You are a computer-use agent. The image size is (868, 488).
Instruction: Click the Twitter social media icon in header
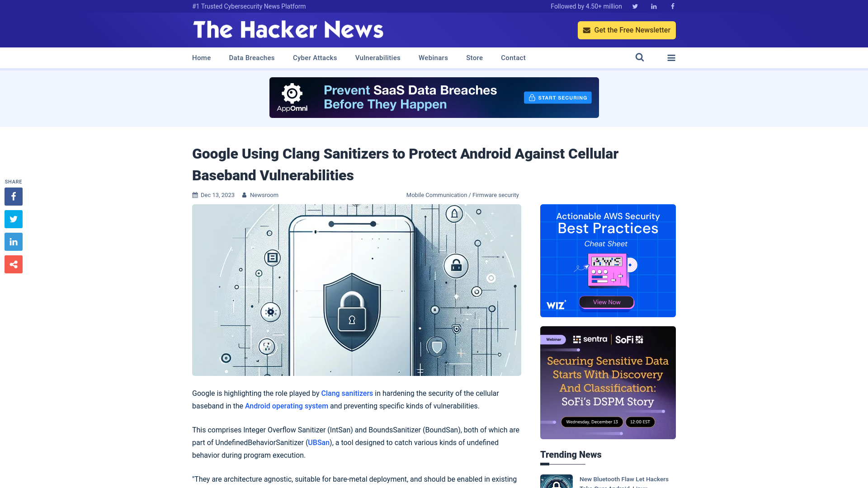click(x=635, y=6)
